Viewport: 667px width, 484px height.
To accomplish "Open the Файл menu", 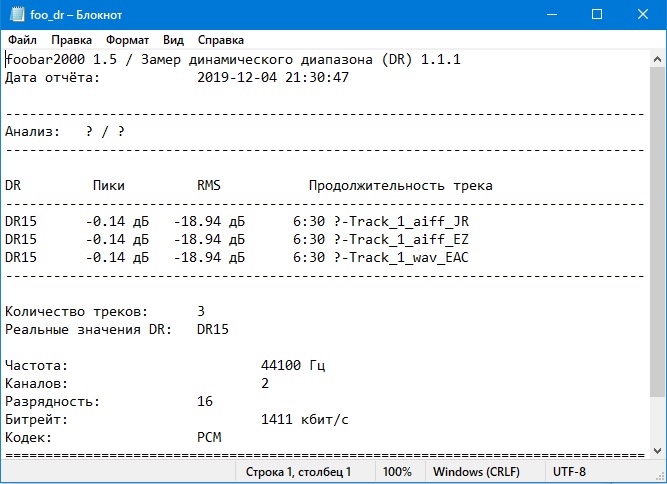I will 23,40.
